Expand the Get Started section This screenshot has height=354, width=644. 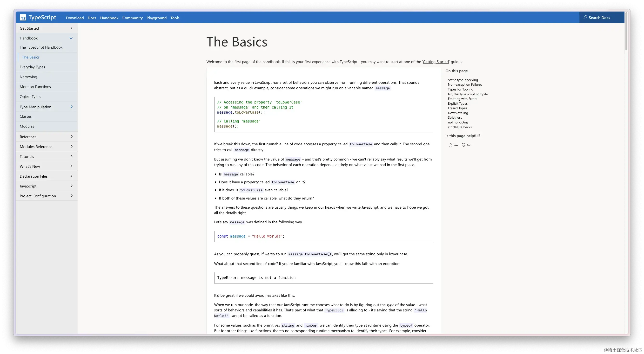[72, 28]
